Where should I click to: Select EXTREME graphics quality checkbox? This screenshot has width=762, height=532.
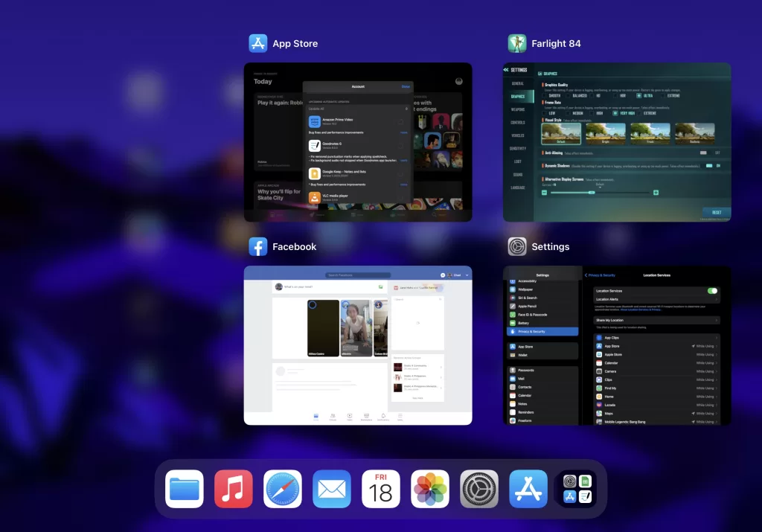664,96
